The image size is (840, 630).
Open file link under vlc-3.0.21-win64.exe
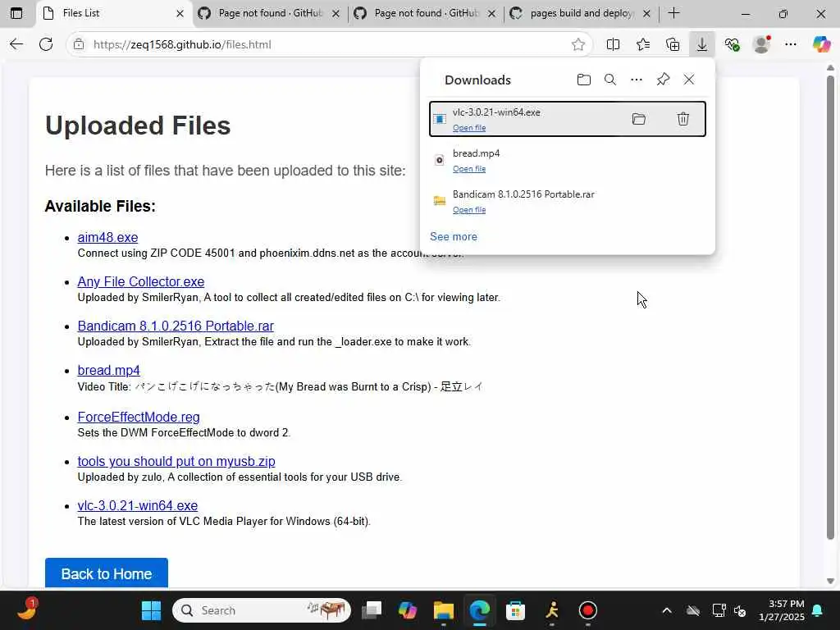click(469, 128)
